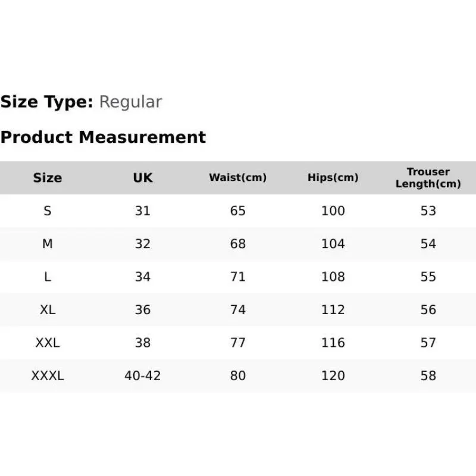This screenshot has width=476, height=476.
Task: Click the UK column header
Action: click(143, 177)
